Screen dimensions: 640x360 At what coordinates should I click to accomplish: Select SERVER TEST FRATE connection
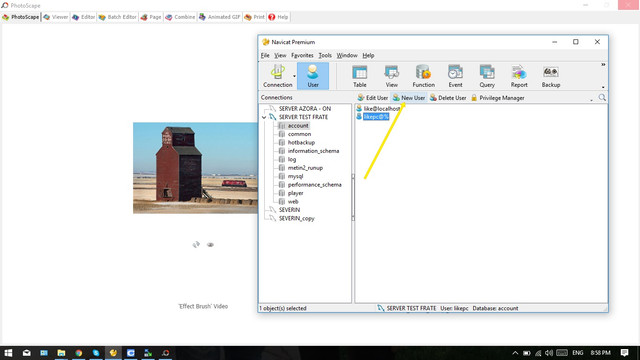click(303, 117)
